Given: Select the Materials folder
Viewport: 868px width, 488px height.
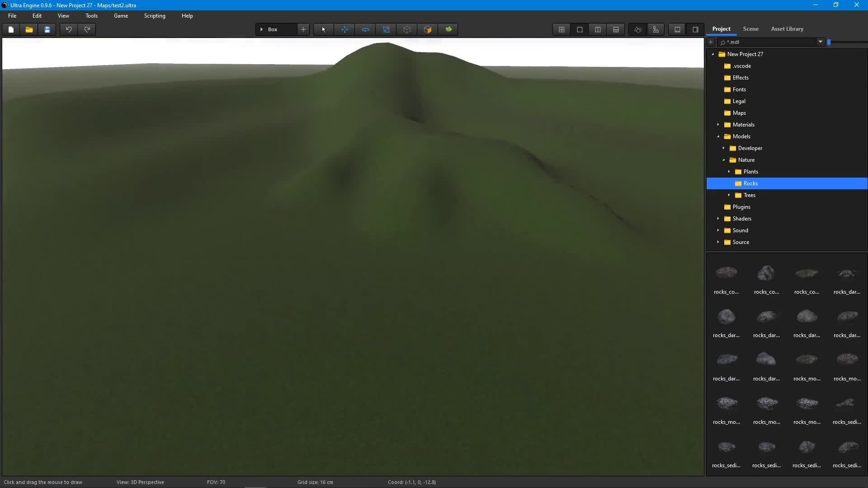Looking at the screenshot, I should click(x=743, y=125).
